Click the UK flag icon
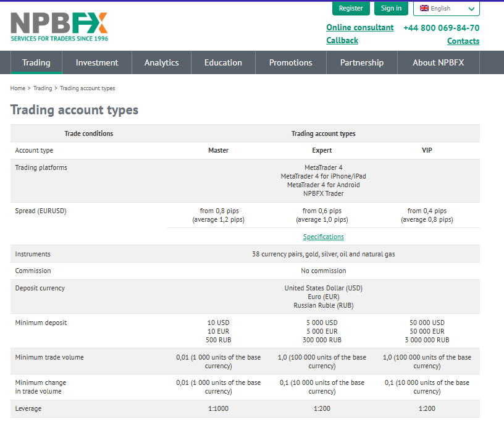504x422 pixels. point(424,8)
